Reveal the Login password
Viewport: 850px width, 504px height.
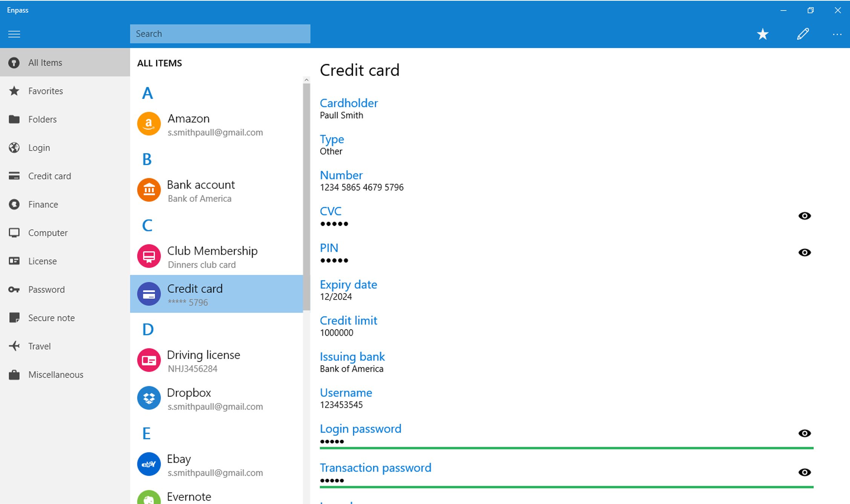(804, 433)
